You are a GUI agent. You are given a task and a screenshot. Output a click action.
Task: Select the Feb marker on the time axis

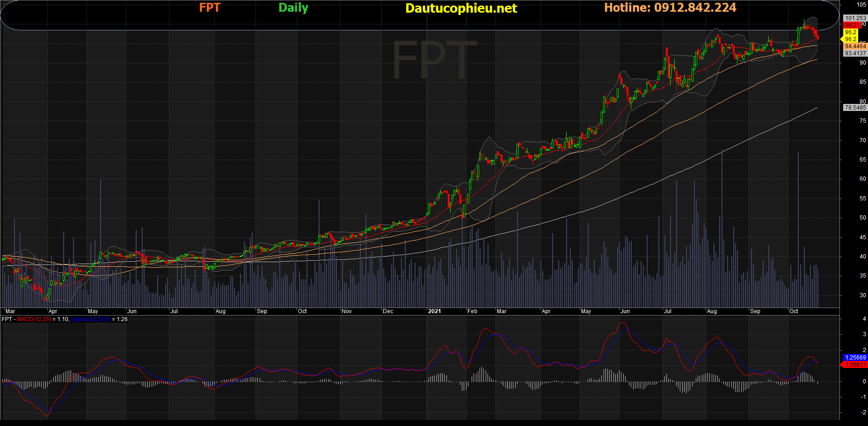(x=472, y=311)
